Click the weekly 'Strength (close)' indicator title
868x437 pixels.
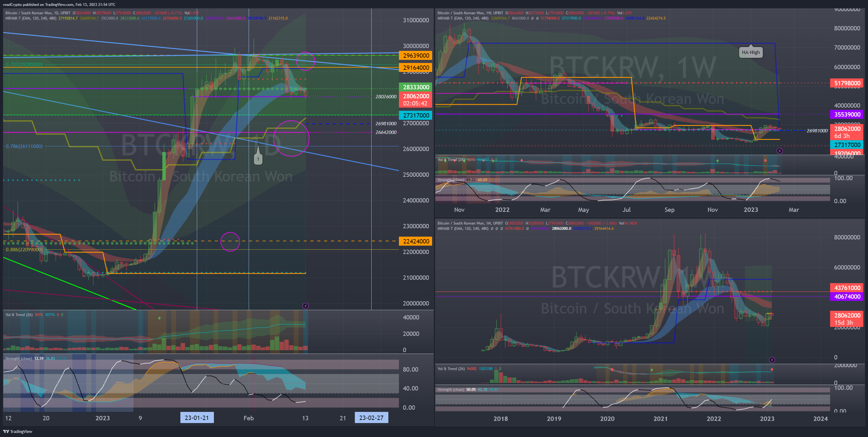pos(450,180)
